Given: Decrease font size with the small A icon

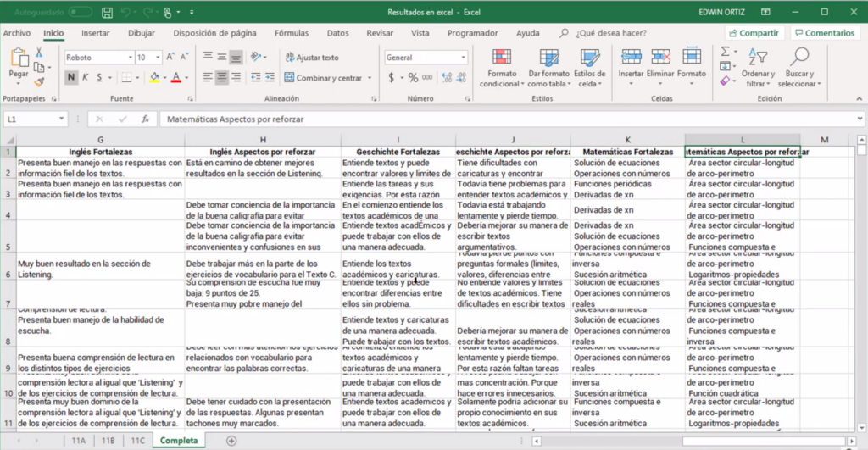Looking at the screenshot, I should [184, 57].
